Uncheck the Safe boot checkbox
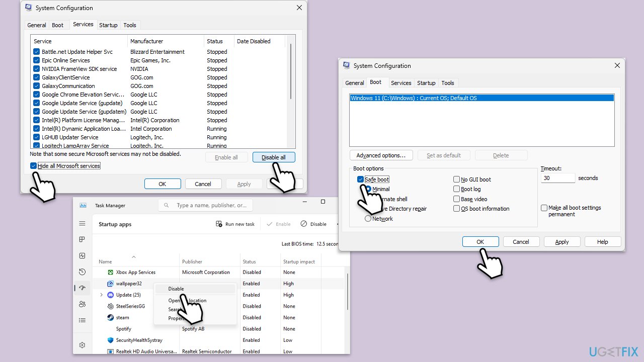The width and height of the screenshot is (644, 362). click(360, 179)
